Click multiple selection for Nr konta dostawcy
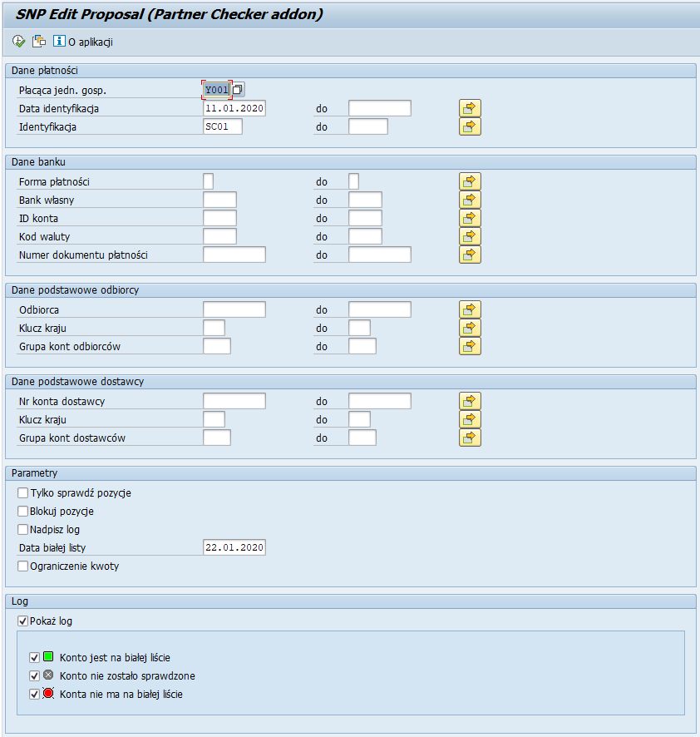Viewport: 700px width, 737px height. tap(470, 401)
